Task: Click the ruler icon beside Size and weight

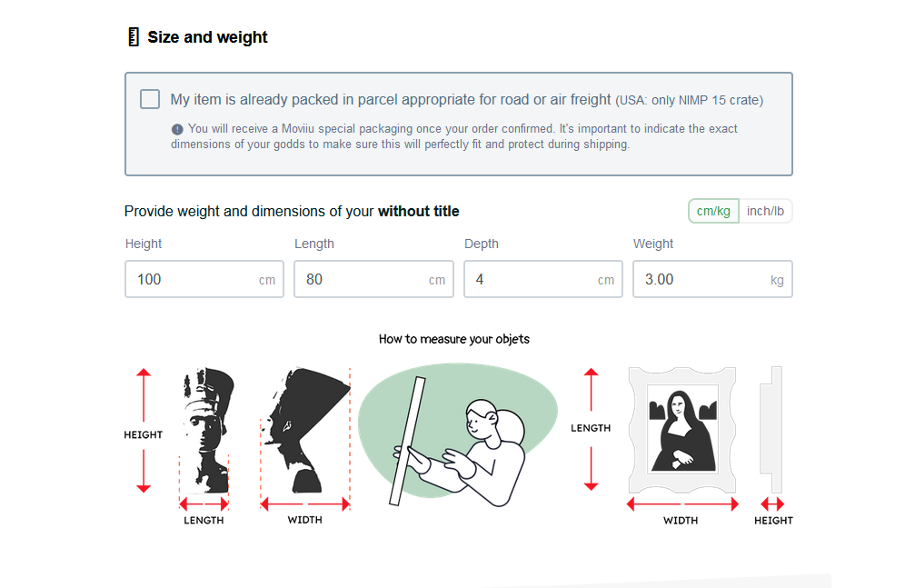Action: pos(133,37)
